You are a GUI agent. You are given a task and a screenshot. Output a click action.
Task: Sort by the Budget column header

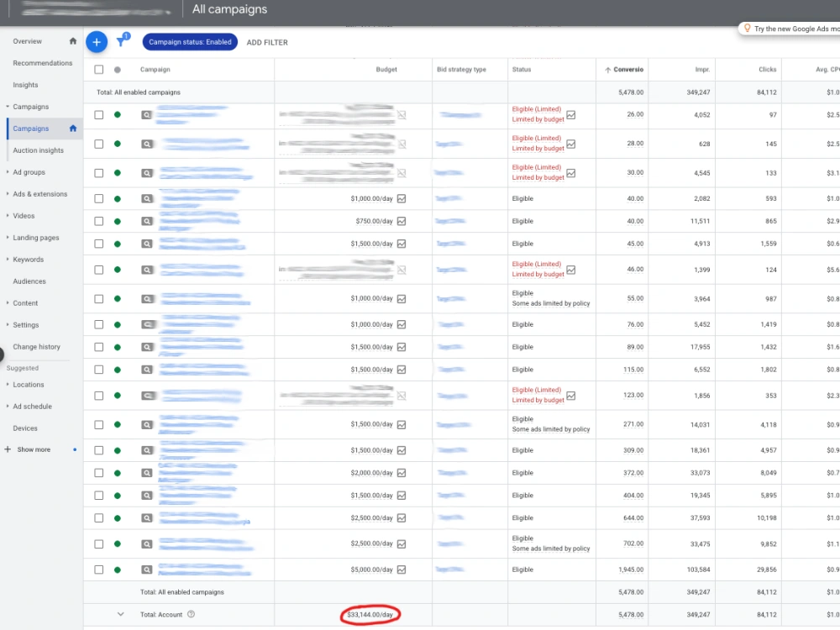click(x=386, y=70)
